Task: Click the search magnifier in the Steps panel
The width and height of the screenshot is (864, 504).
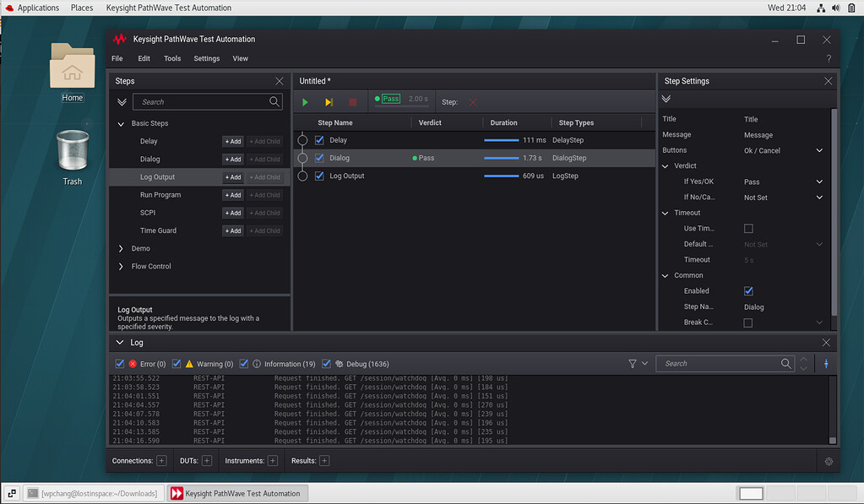Action: [x=274, y=100]
